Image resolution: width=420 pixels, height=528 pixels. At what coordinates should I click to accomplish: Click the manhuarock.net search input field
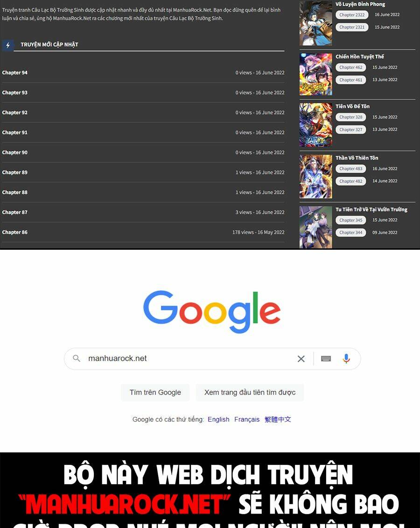(x=189, y=359)
